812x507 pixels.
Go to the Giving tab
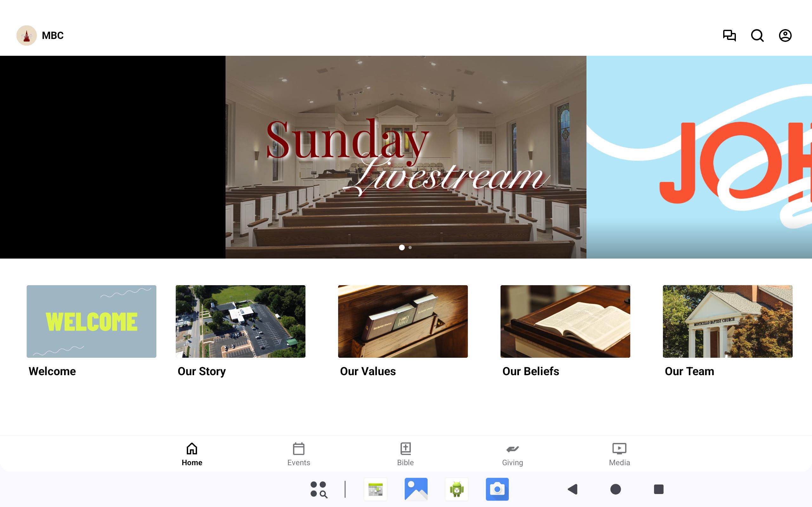tap(512, 454)
